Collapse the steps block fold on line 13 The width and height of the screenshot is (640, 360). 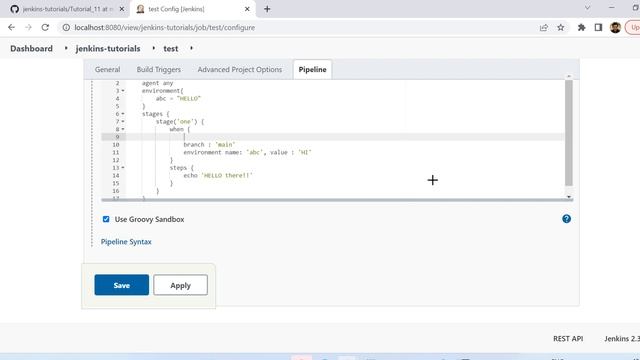tap(123, 168)
